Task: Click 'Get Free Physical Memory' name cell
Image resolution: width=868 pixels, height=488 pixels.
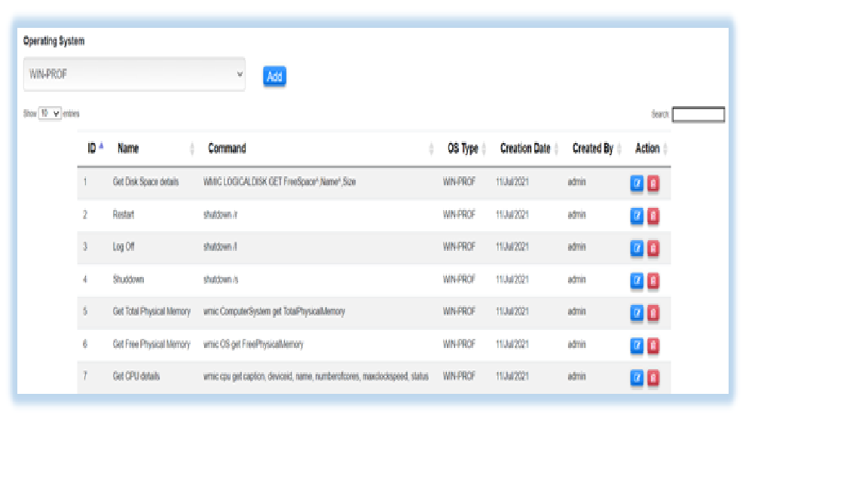Action: 151,344
